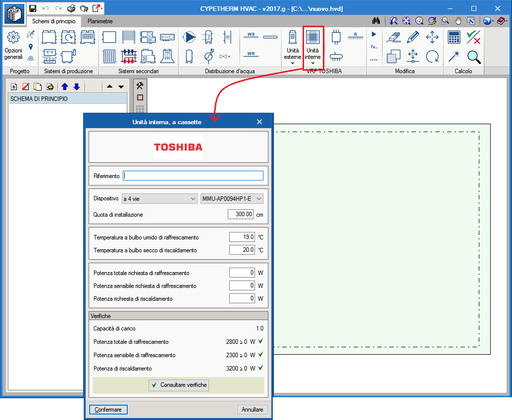512x420 pixels.
Task: Expand the valve icon dropdown arrow
Action: (229, 56)
